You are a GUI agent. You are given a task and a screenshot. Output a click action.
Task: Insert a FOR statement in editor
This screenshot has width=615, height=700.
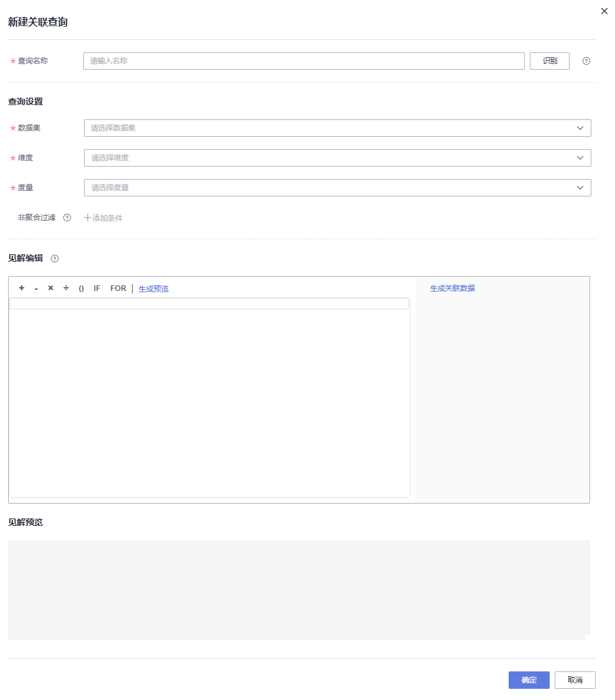click(x=118, y=288)
